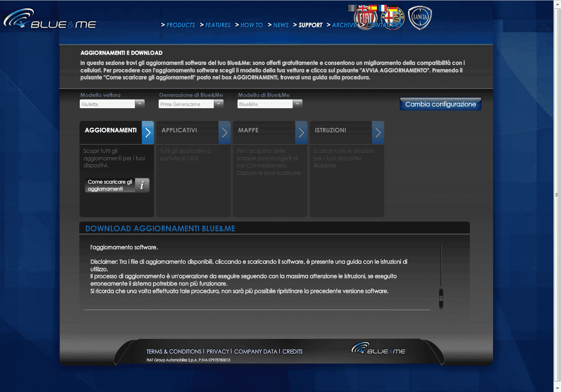
Task: Open the Modello di Blue&Me dropdown
Action: (270, 104)
